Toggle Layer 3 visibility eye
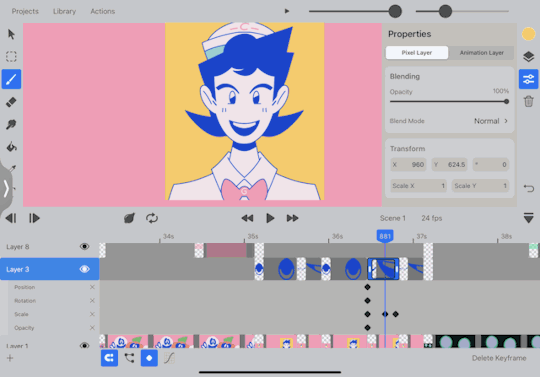540x377 pixels. tap(84, 269)
